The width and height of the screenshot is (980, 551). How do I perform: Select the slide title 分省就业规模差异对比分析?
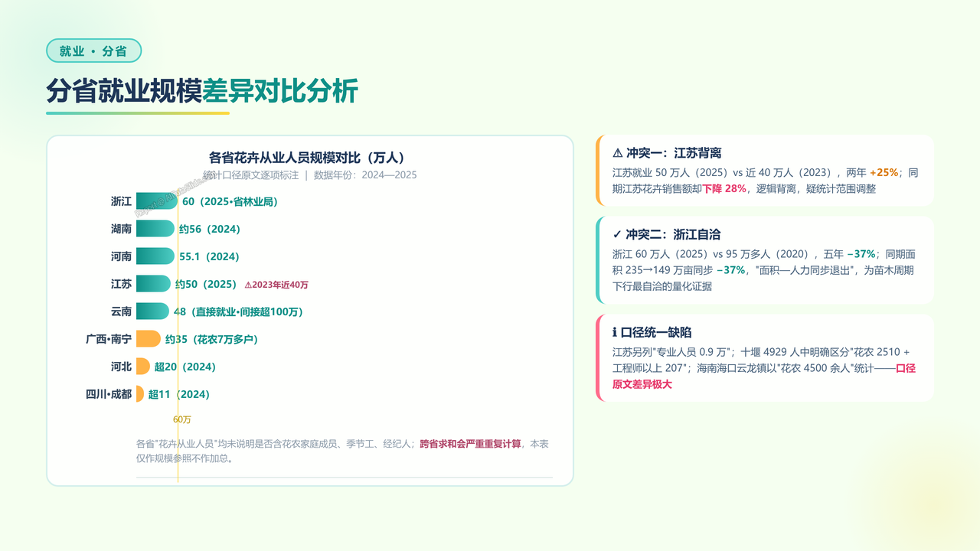point(202,91)
